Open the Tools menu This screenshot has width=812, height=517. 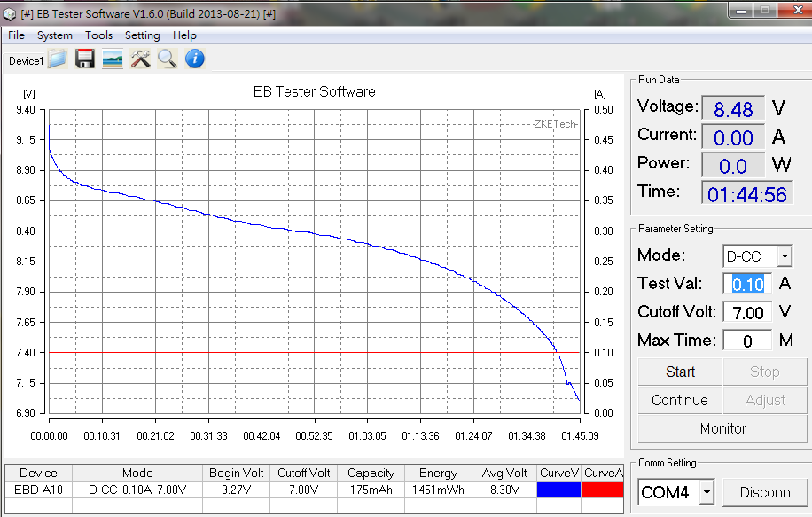pyautogui.click(x=98, y=35)
